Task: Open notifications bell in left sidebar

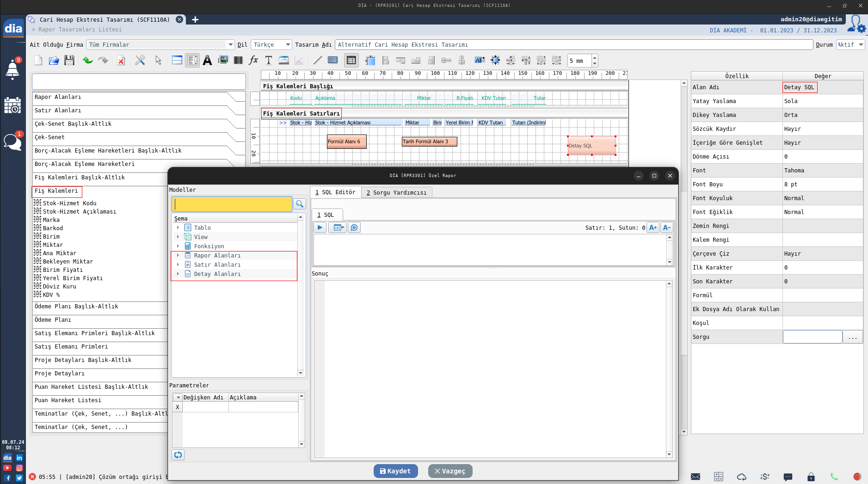Action: (12, 70)
